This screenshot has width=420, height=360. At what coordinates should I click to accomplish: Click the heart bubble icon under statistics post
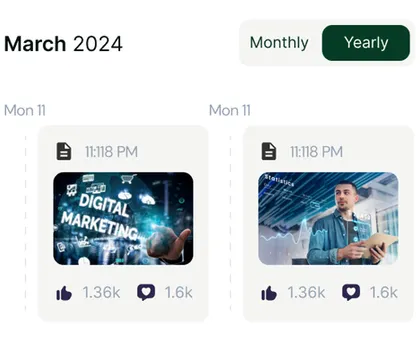pyautogui.click(x=351, y=292)
